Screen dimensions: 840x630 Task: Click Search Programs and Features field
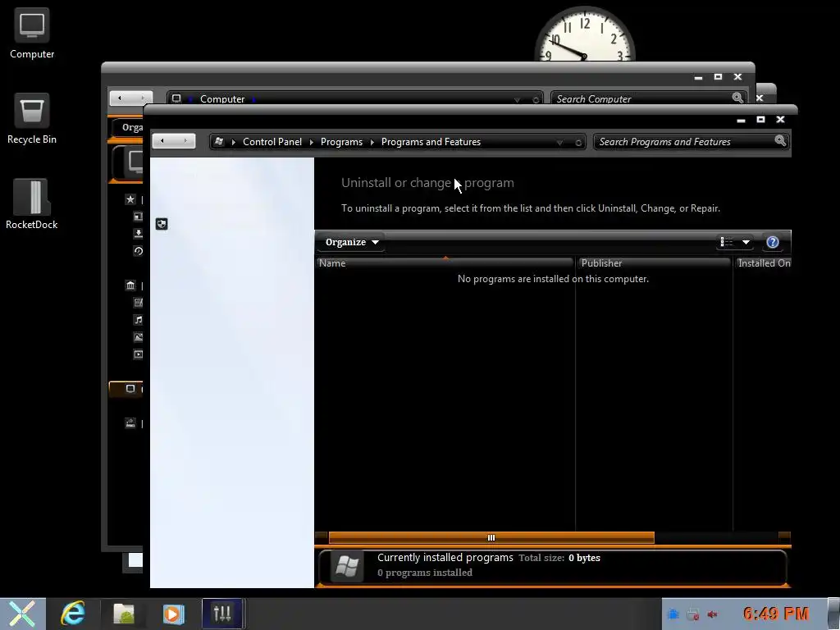[x=691, y=141]
